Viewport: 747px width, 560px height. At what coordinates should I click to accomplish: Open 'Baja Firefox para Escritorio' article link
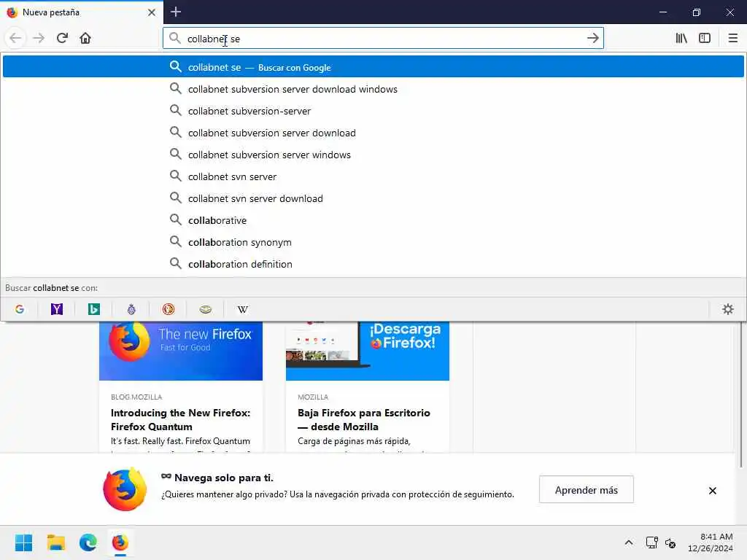(x=364, y=419)
